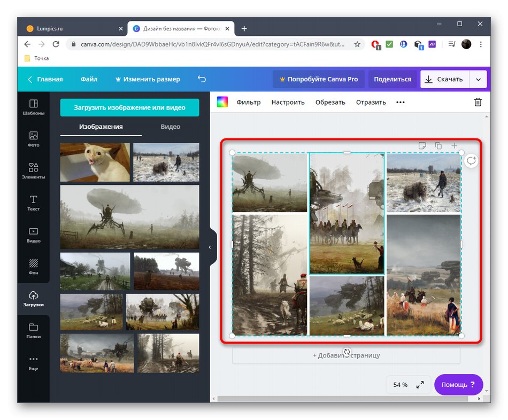Open the Фото sidebar panel
The image size is (508, 420).
click(x=33, y=139)
